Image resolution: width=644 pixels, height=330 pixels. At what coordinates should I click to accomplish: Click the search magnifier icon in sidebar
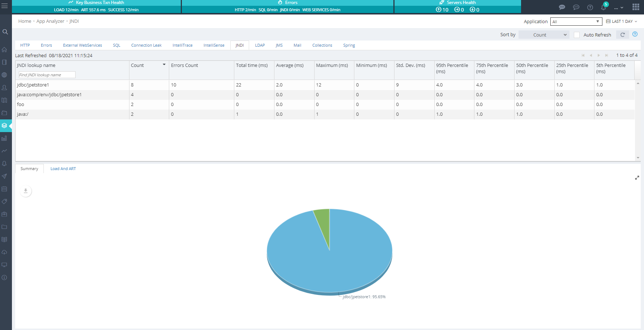click(5, 32)
